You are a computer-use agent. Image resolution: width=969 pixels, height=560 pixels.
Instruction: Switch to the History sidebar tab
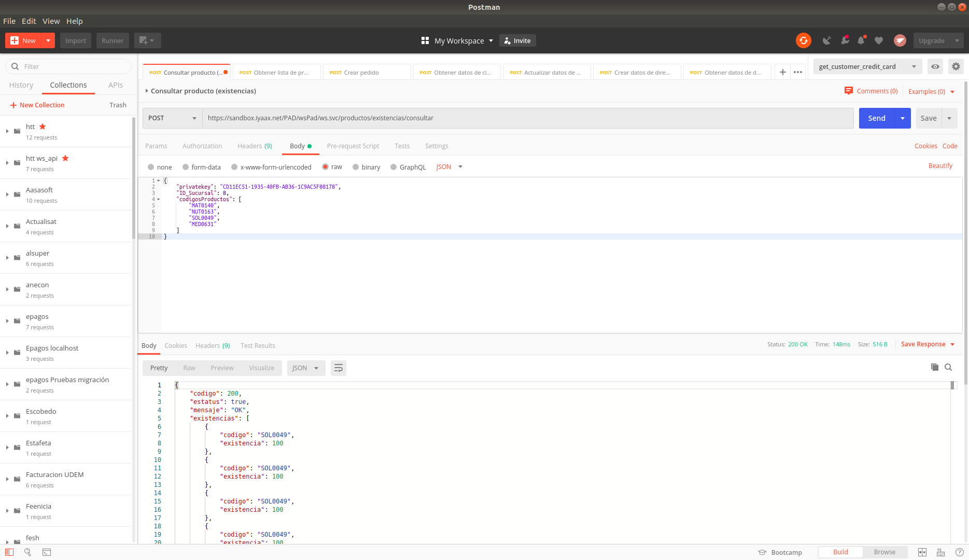21,85
